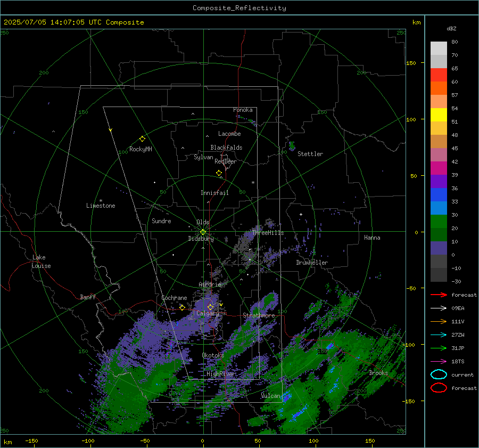479x448 pixels.
Task: Click the light gray 70–80 dBZ swatch
Action: click(x=439, y=48)
